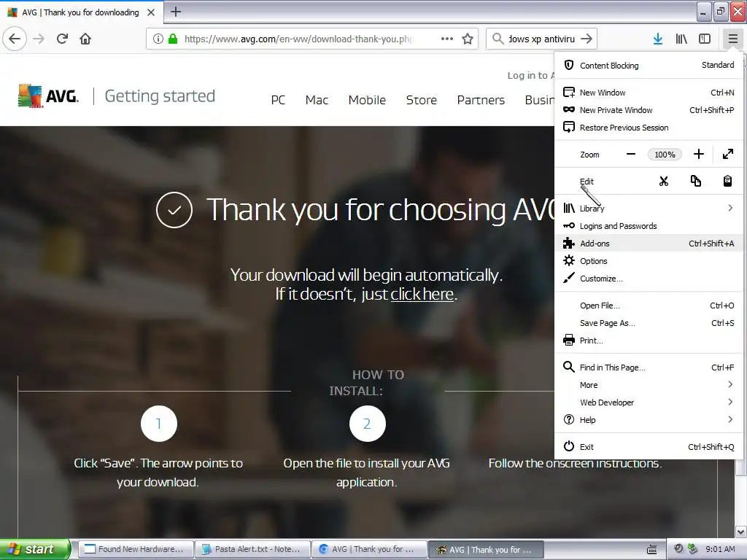Click the green padlock security icon
This screenshot has width=747, height=560.
click(x=173, y=39)
